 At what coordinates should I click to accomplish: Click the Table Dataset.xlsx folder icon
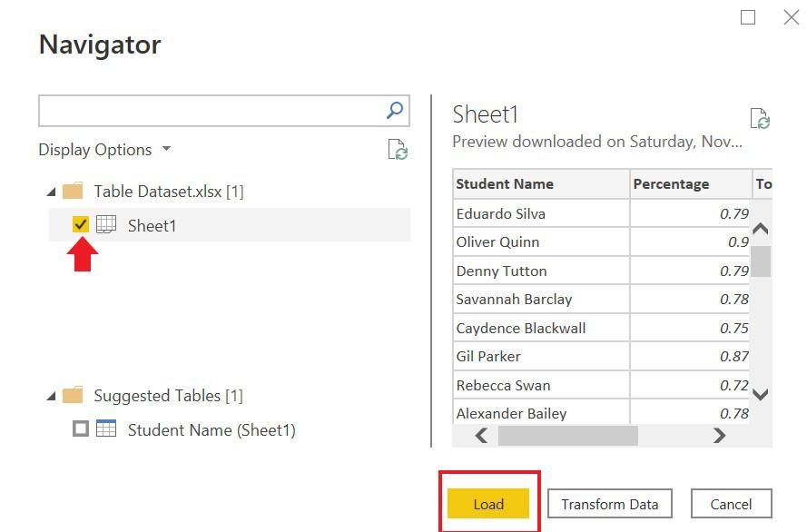[72, 192]
